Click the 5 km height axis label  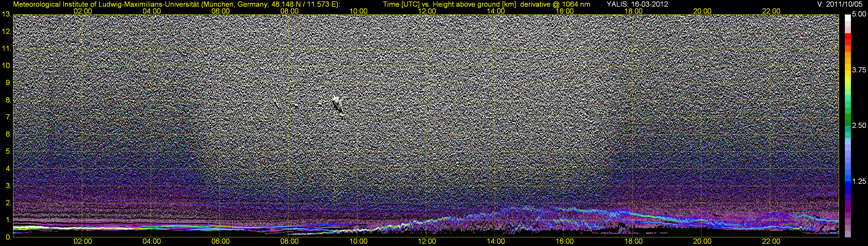coord(8,152)
